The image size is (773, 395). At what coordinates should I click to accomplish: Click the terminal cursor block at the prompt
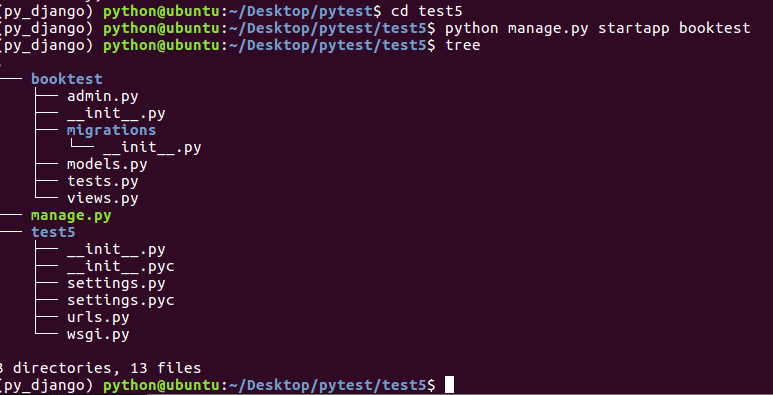(449, 385)
